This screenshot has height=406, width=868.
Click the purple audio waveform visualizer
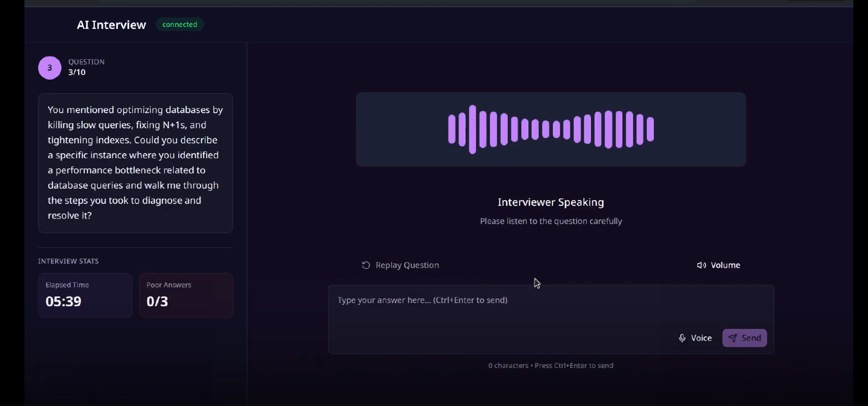pyautogui.click(x=551, y=129)
